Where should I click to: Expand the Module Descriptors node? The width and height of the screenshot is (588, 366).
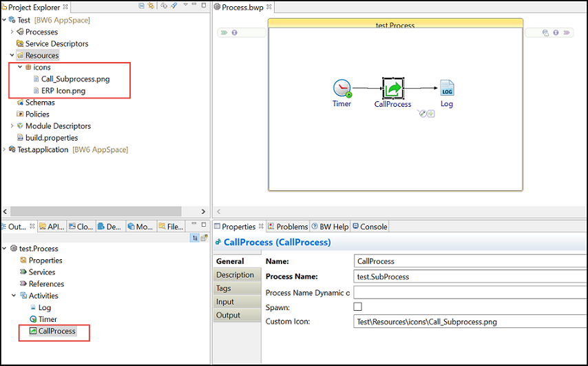[12, 126]
